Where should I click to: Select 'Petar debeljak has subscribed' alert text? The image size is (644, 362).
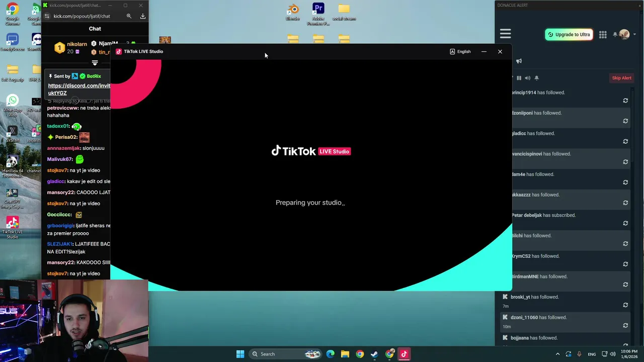tap(543, 215)
